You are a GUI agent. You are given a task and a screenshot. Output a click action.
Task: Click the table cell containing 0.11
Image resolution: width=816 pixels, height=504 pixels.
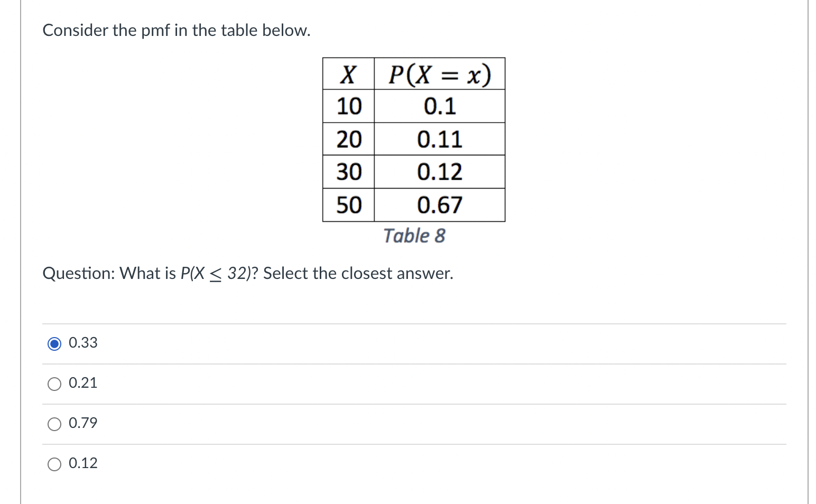pyautogui.click(x=439, y=139)
